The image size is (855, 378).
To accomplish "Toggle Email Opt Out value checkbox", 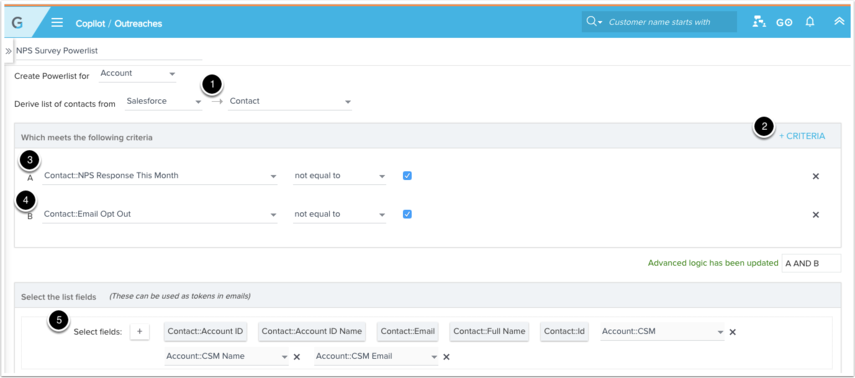I will tap(407, 214).
